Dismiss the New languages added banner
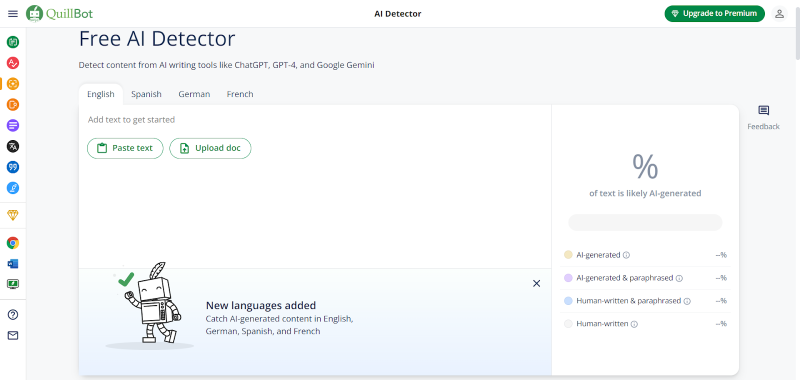The width and height of the screenshot is (800, 380). [536, 284]
